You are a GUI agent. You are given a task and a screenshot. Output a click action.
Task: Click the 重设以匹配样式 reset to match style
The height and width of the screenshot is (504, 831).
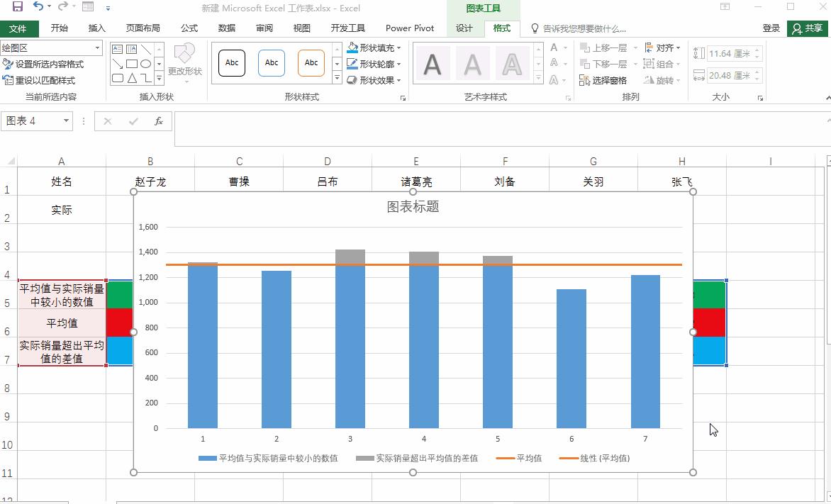(x=9, y=79)
